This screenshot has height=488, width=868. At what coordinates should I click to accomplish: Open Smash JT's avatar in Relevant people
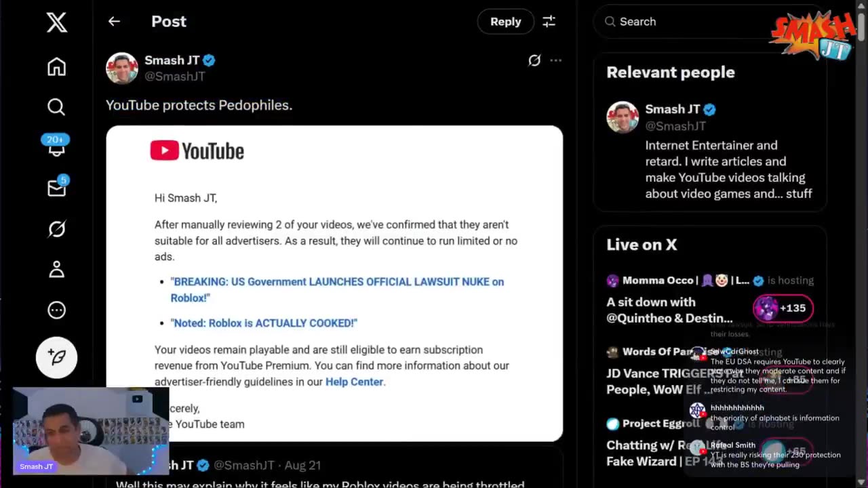coord(622,117)
